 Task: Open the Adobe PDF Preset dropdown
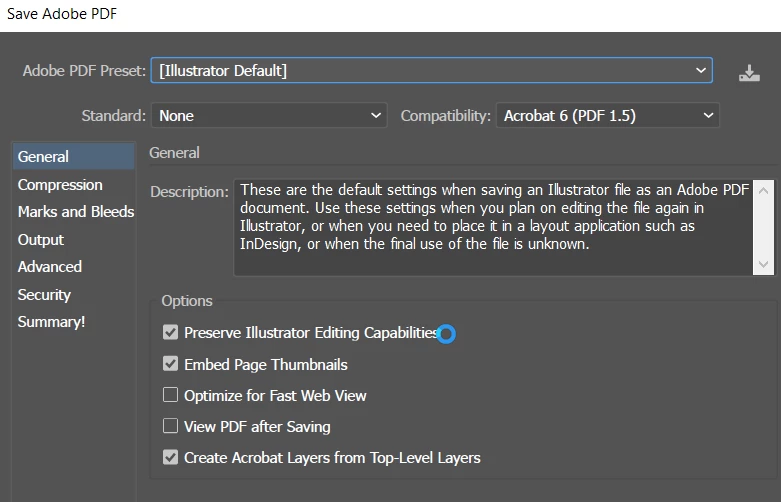pyautogui.click(x=431, y=70)
